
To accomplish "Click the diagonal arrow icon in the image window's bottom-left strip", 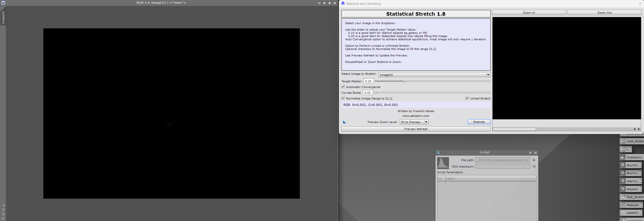I will (3, 205).
